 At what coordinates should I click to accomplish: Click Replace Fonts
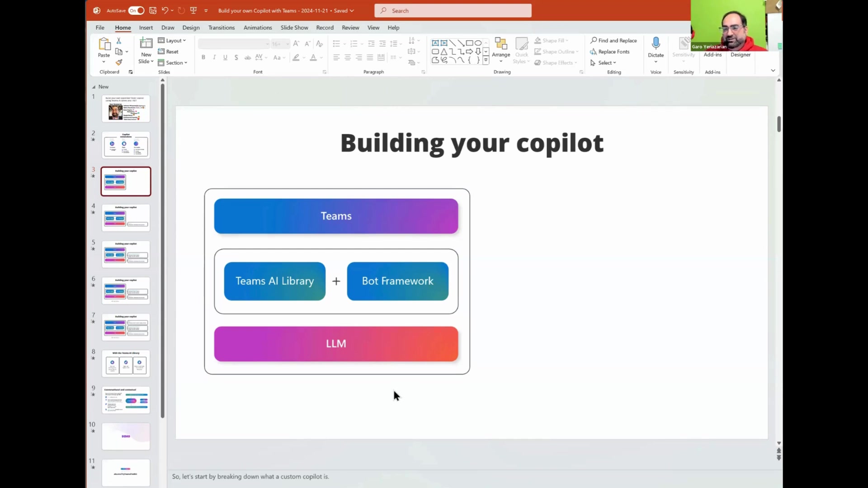pyautogui.click(x=610, y=52)
